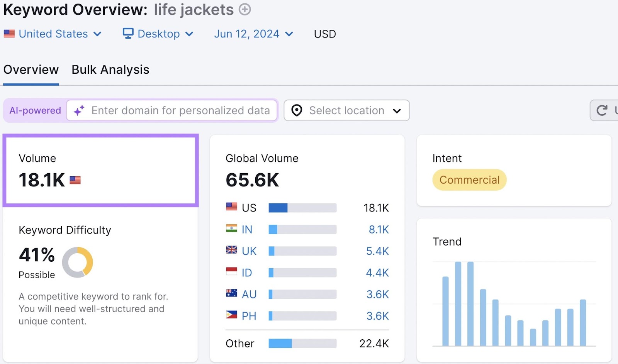Image resolution: width=618 pixels, height=364 pixels.
Task: Open the AU country link
Action: coord(249,295)
